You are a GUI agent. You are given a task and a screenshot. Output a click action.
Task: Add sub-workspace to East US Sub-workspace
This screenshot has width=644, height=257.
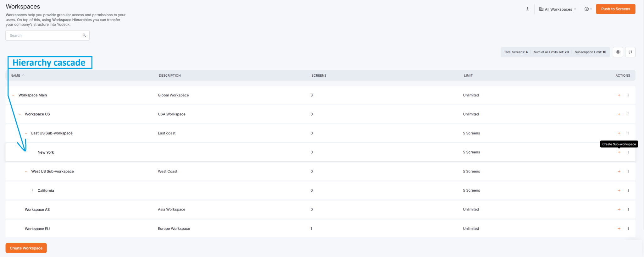point(619,133)
